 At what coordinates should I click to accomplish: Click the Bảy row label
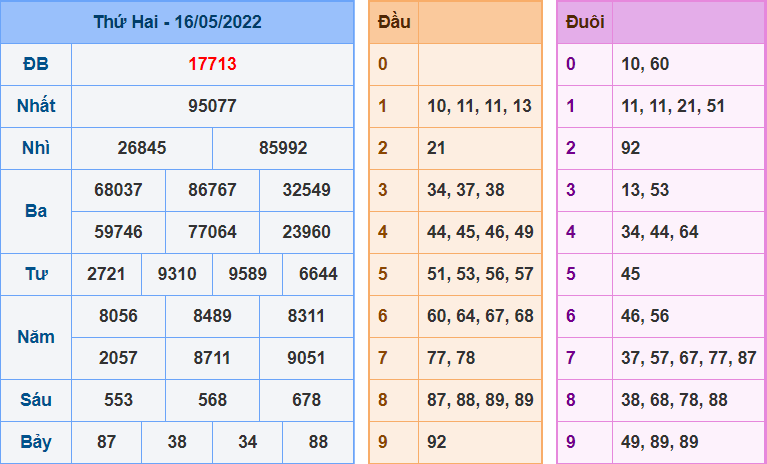[36, 442]
